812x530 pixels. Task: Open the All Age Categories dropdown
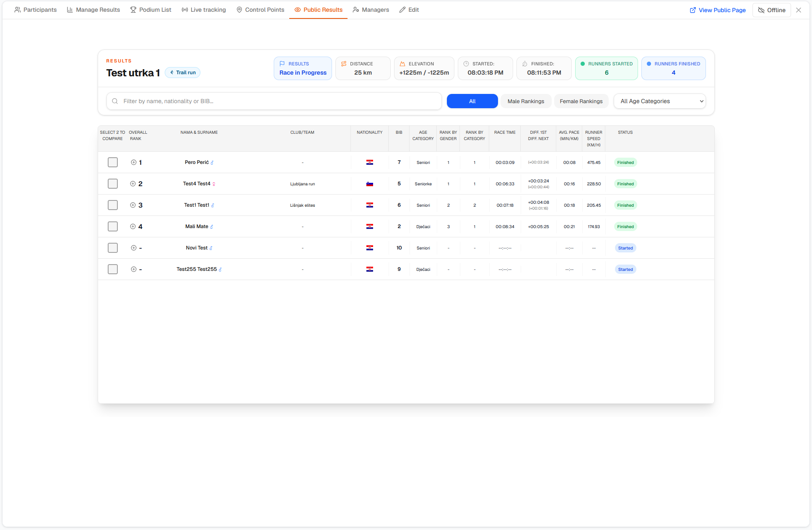tap(660, 101)
